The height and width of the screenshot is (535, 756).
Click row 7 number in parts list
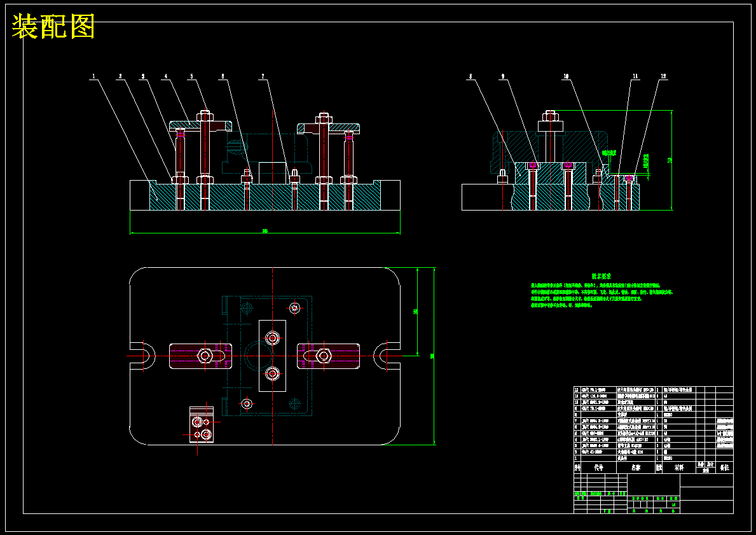[576, 420]
